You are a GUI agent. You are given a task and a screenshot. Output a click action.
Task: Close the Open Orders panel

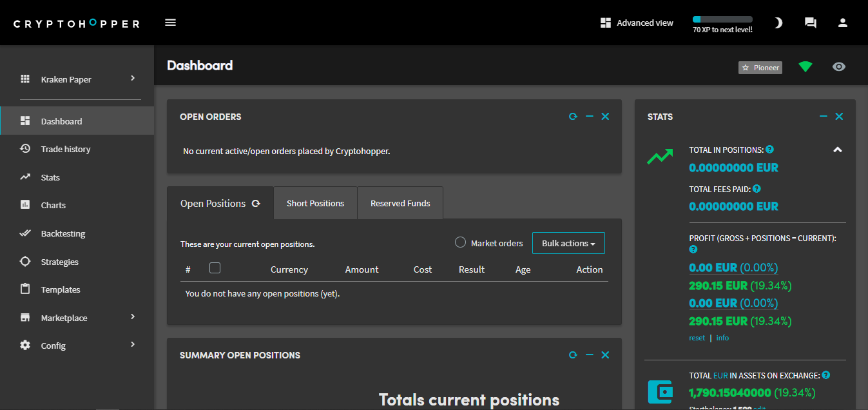605,117
